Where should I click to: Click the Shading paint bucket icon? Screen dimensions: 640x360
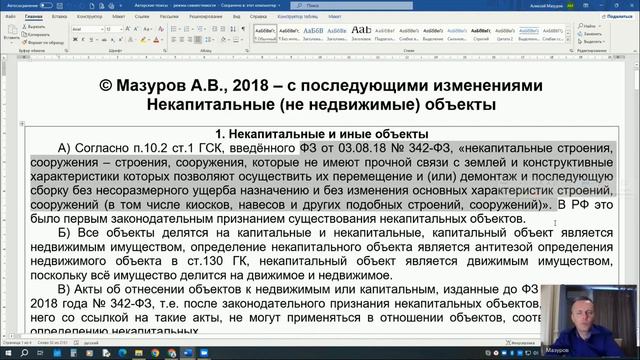(x=223, y=40)
